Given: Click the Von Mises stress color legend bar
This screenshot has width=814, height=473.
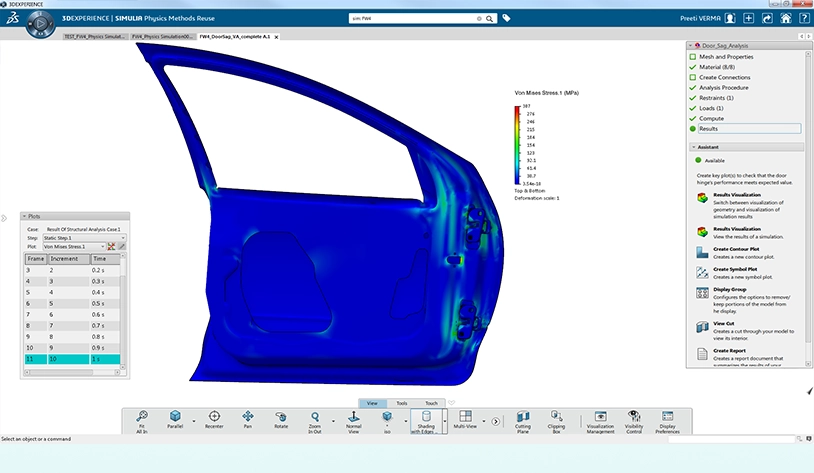Looking at the screenshot, I should (x=517, y=145).
